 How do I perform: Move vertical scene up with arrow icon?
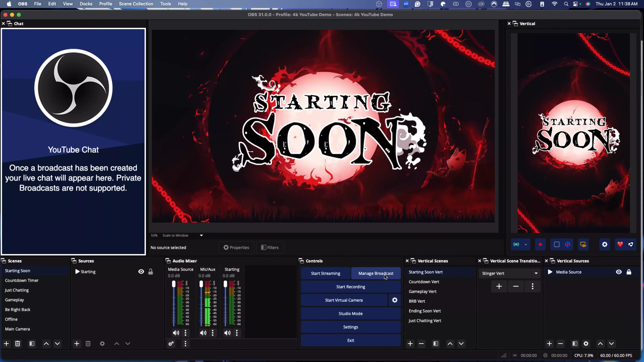point(450,344)
